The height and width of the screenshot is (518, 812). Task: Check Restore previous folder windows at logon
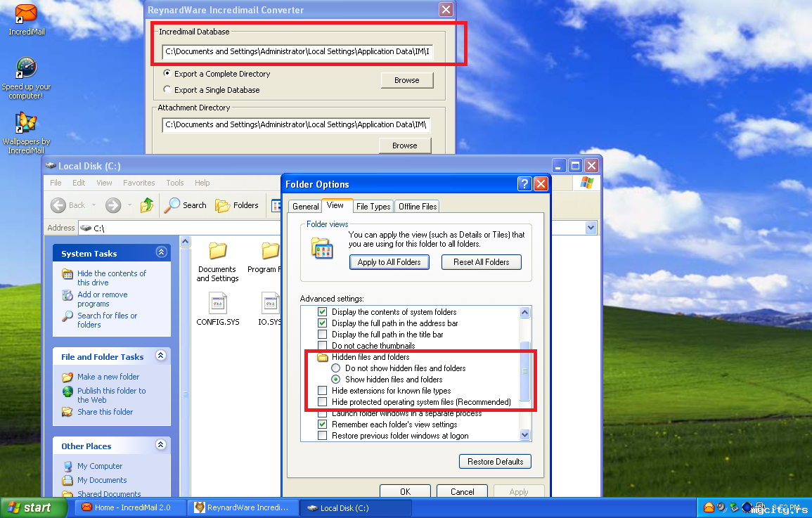(x=322, y=436)
